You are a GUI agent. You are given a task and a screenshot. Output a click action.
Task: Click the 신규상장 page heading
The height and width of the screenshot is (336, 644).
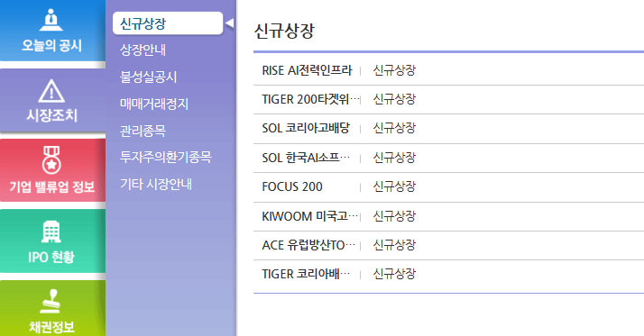[x=284, y=32]
